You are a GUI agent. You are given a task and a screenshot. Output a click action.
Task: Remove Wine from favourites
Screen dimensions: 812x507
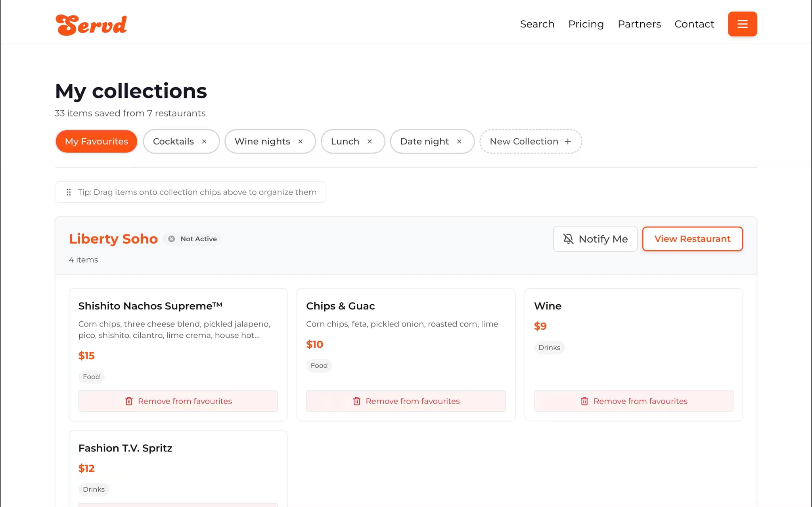634,401
